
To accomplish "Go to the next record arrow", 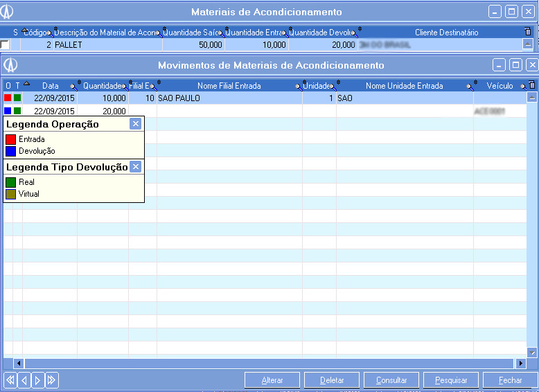I will click(37, 380).
